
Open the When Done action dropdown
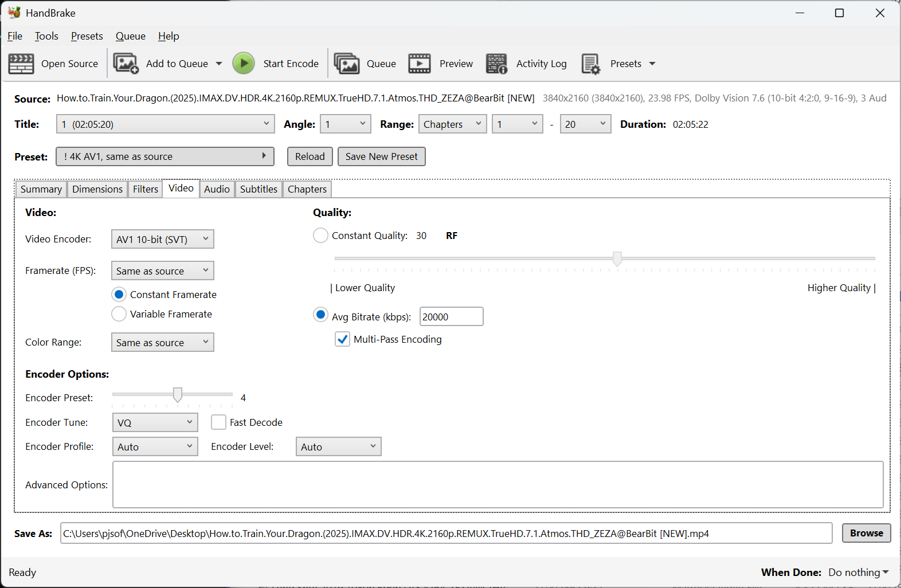click(x=858, y=573)
